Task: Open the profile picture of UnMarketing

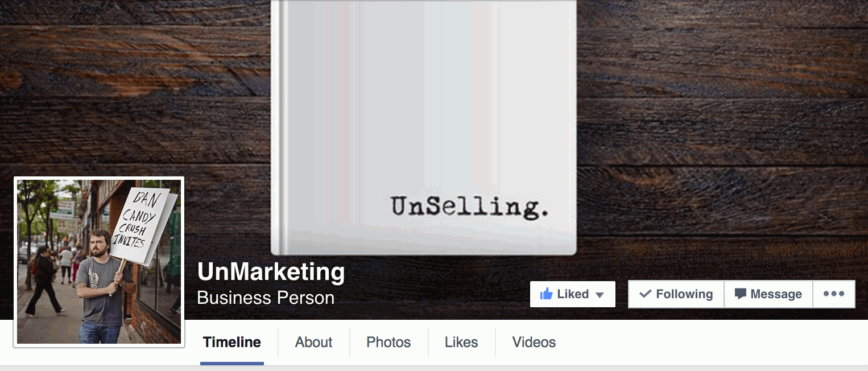Action: pos(98,261)
